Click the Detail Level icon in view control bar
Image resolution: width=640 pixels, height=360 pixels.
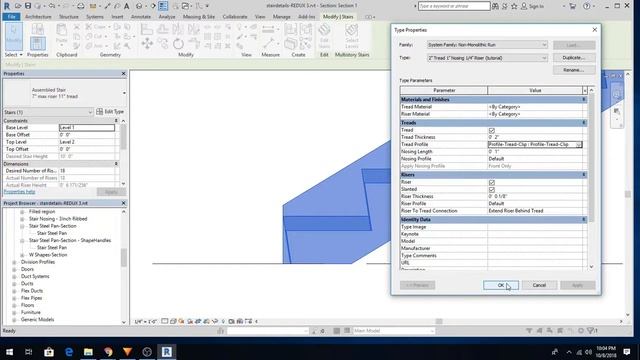[164, 321]
